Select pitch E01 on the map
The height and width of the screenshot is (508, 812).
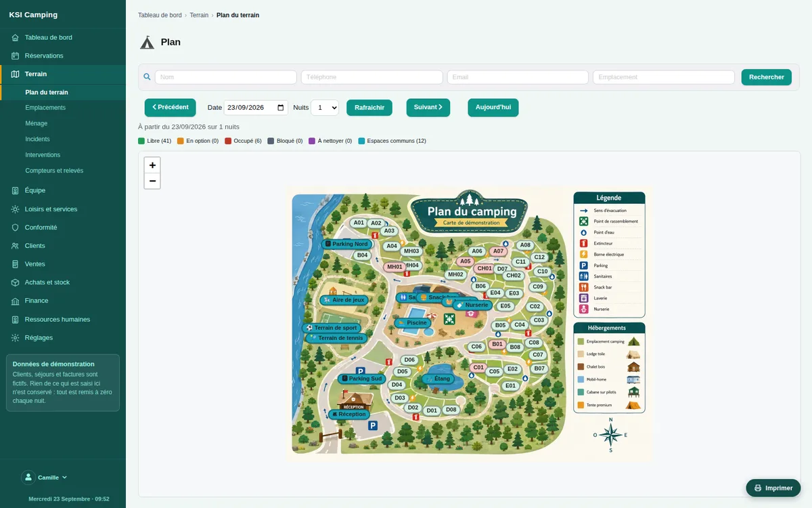click(510, 386)
